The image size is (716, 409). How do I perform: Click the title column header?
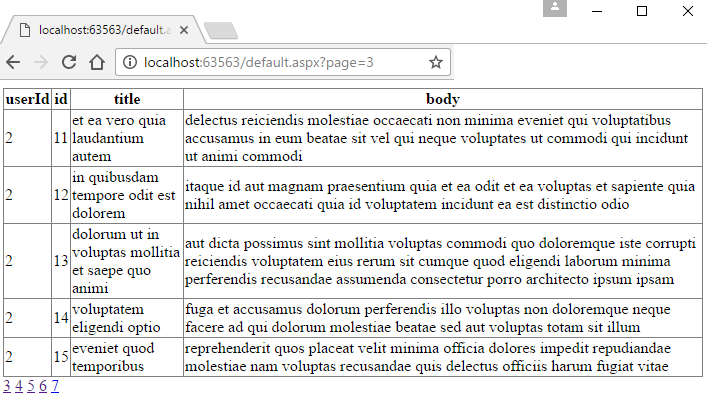[126, 99]
